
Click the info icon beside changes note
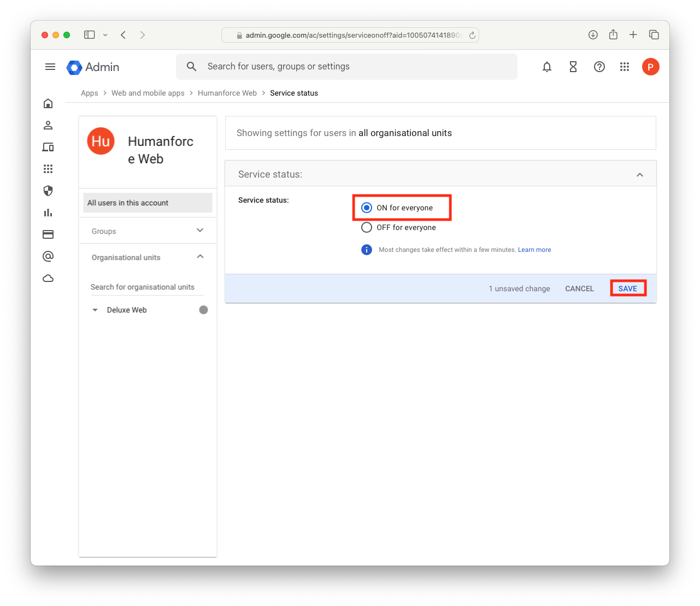[x=367, y=250]
